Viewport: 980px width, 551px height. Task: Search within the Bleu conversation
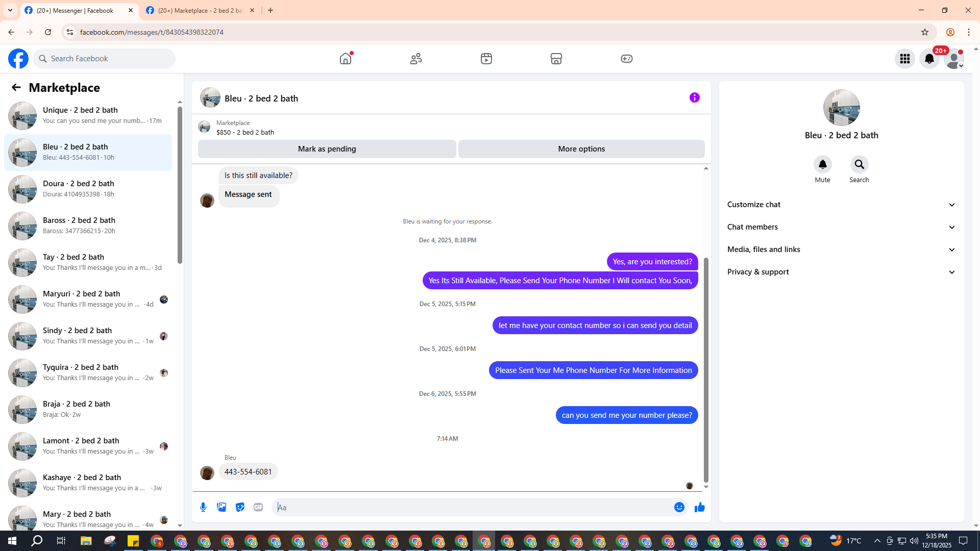(859, 164)
